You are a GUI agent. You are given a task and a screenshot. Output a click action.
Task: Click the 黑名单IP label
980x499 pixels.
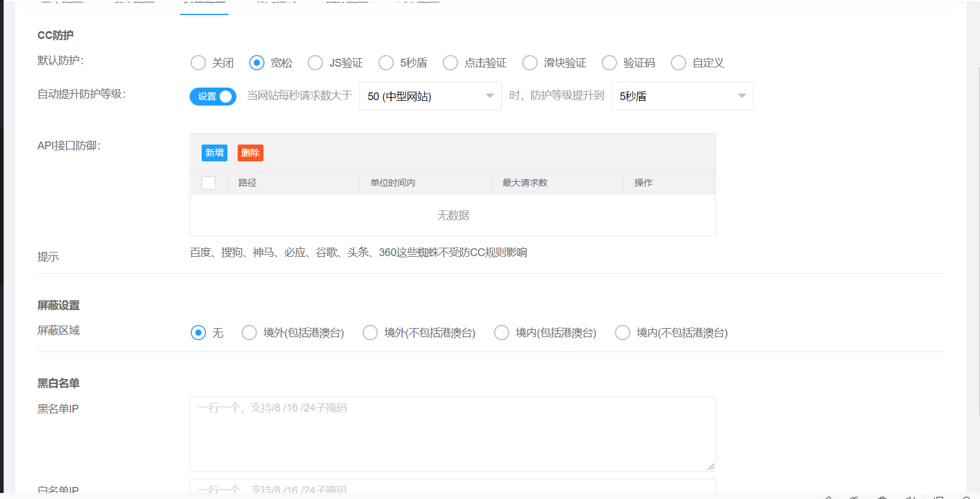click(x=58, y=409)
